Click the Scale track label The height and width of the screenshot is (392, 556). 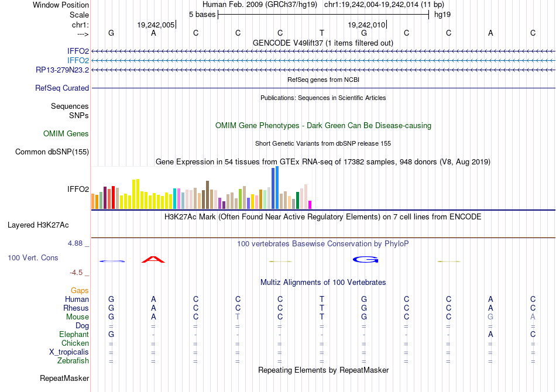point(79,15)
